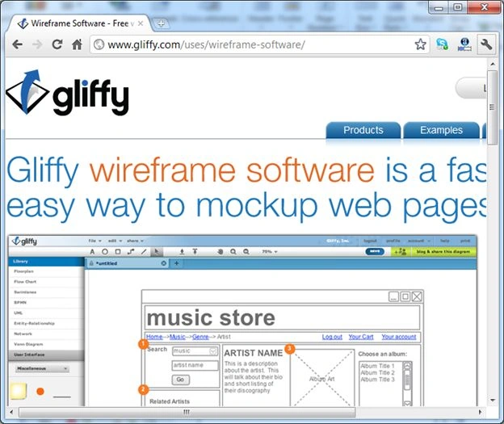
Task: Click the bring-to-front arrow icon
Action: click(195, 252)
